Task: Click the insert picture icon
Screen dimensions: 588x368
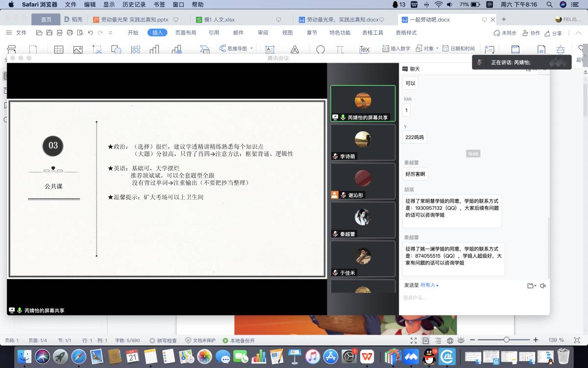Action: (78, 50)
